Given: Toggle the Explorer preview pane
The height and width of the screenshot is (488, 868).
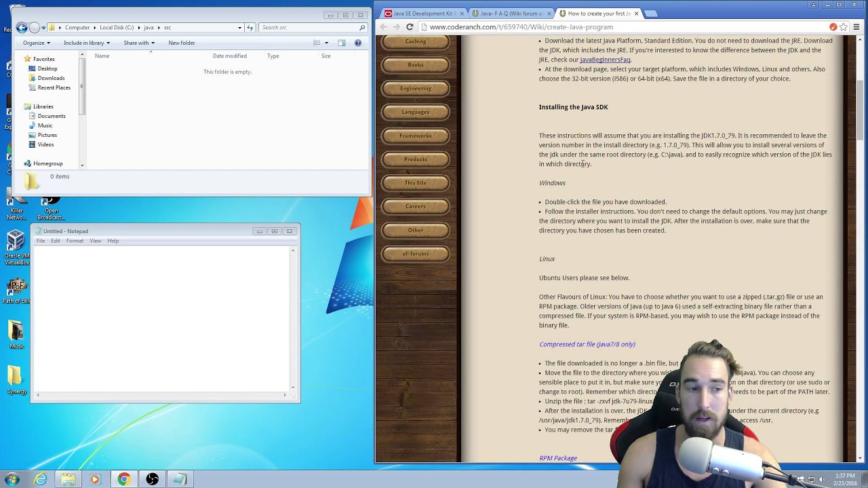Looking at the screenshot, I should [342, 43].
